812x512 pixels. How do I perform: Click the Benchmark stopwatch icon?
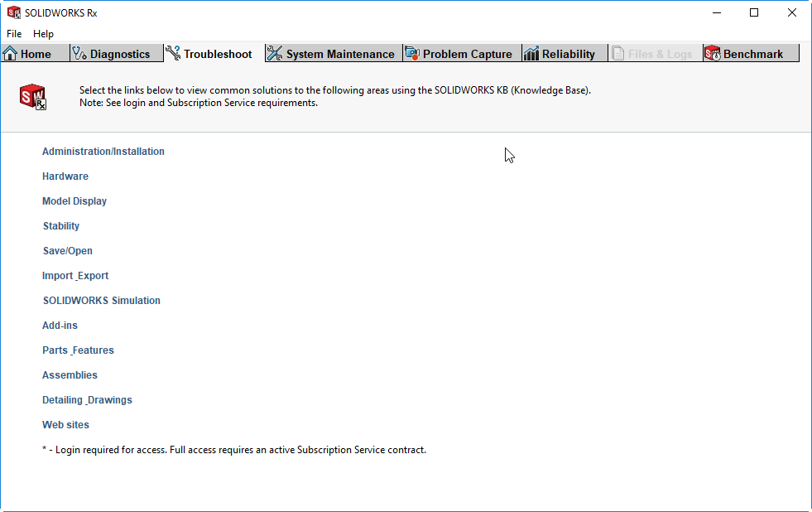point(713,53)
